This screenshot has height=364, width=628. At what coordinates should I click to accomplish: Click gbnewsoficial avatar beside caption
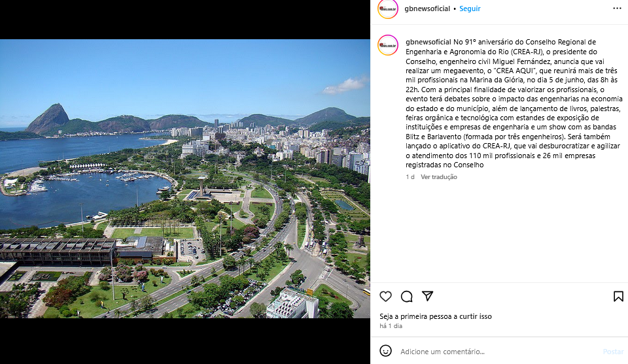(x=388, y=45)
